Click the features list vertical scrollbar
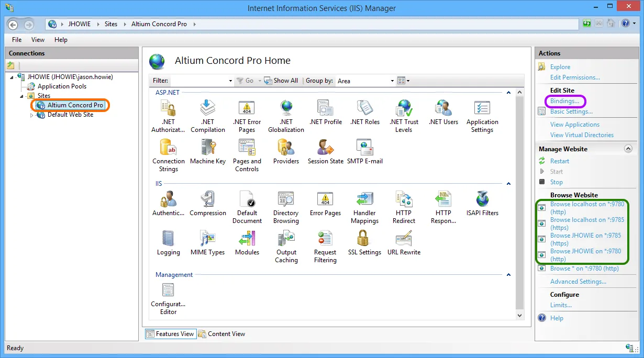Screen dimensions: 644x358 [x=519, y=204]
